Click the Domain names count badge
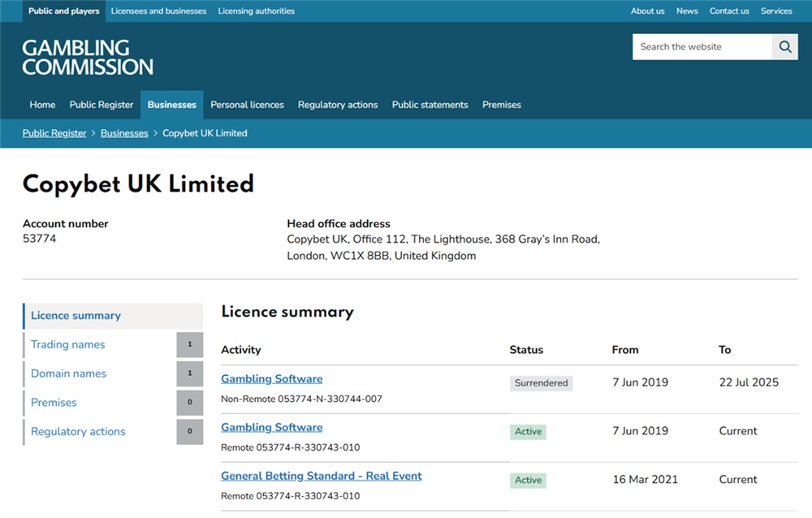Viewport: 812px width, 518px height. pyautogui.click(x=189, y=373)
